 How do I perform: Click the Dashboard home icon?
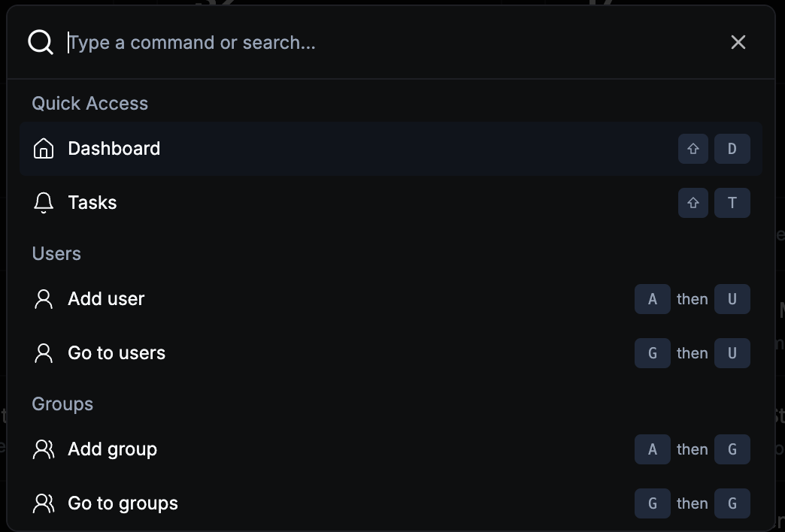tap(44, 149)
